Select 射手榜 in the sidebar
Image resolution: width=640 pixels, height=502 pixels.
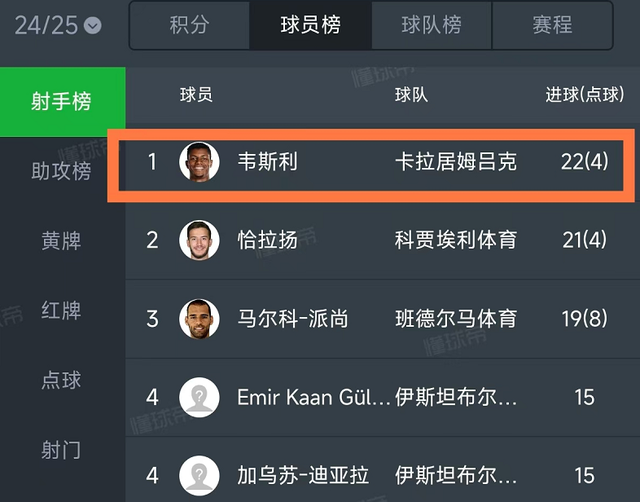(x=62, y=102)
